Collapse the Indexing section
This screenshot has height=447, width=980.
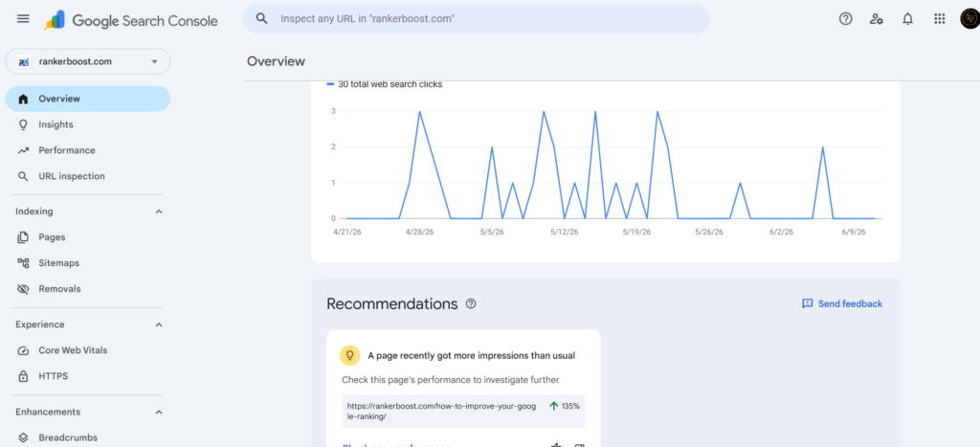pyautogui.click(x=159, y=212)
